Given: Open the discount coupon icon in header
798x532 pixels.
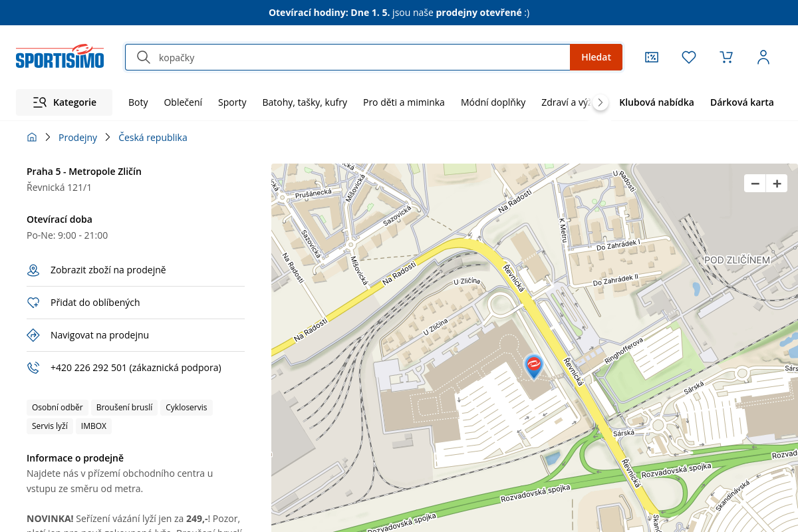Looking at the screenshot, I should [652, 57].
